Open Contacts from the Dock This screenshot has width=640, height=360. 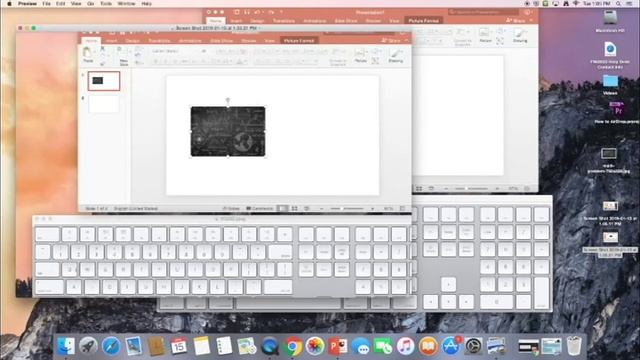click(156, 346)
